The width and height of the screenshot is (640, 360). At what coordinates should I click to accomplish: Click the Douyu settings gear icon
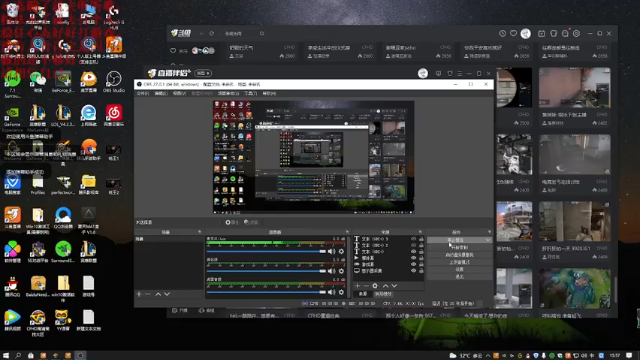[x=576, y=33]
